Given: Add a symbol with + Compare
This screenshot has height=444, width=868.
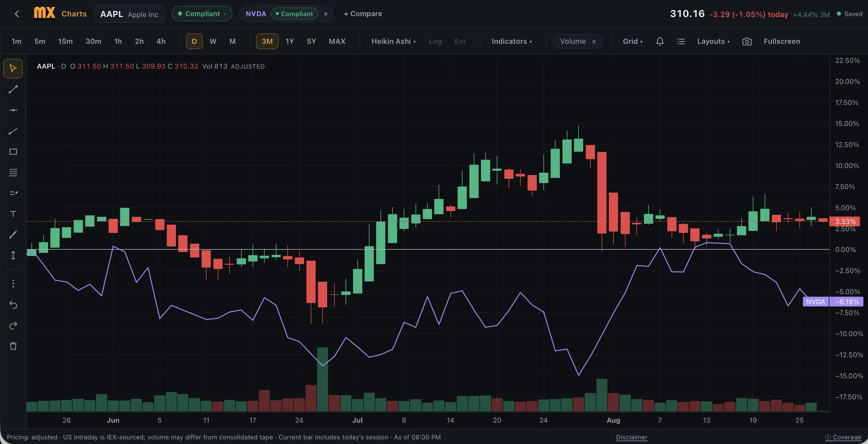Looking at the screenshot, I should point(363,14).
